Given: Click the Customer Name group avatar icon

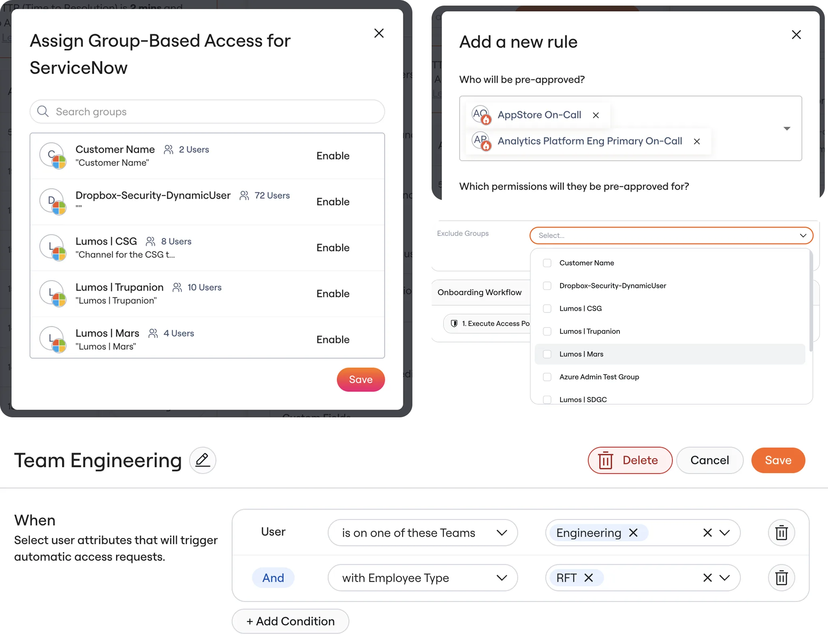Looking at the screenshot, I should (x=52, y=156).
